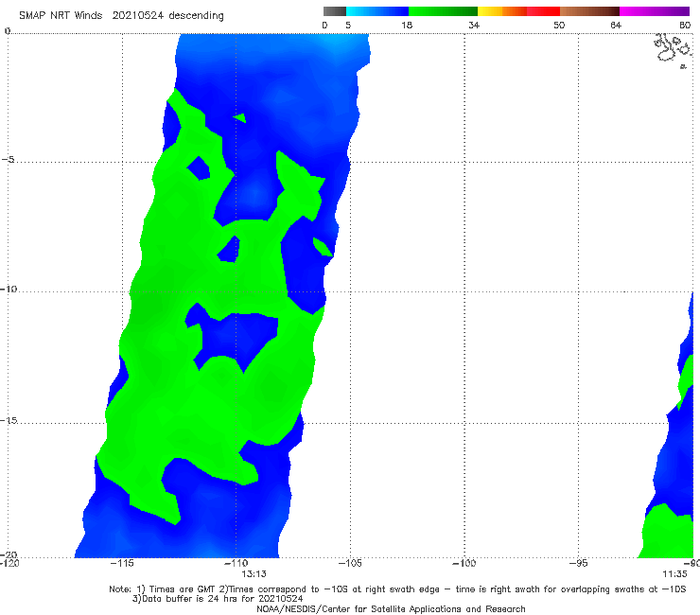Click the magenta segment of the color bar
Screen dimensions: 700x615
pos(655,11)
